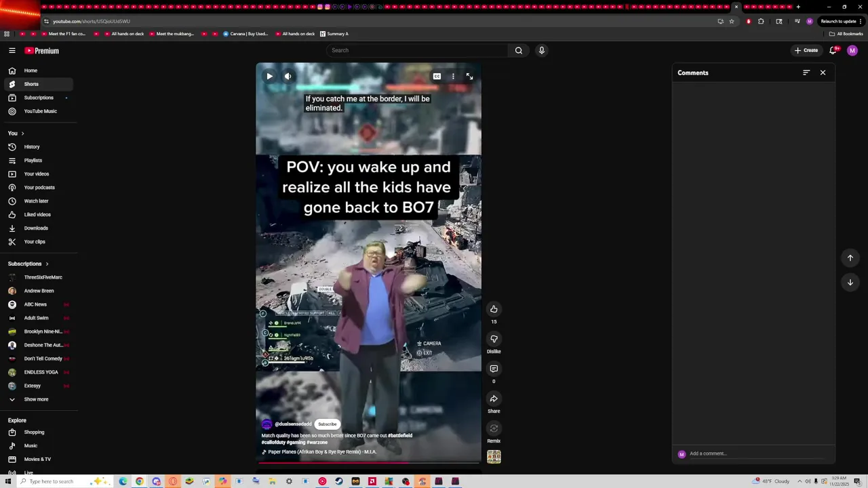Open a new Chrome tab with plus
The height and width of the screenshot is (488, 868).
[798, 7]
